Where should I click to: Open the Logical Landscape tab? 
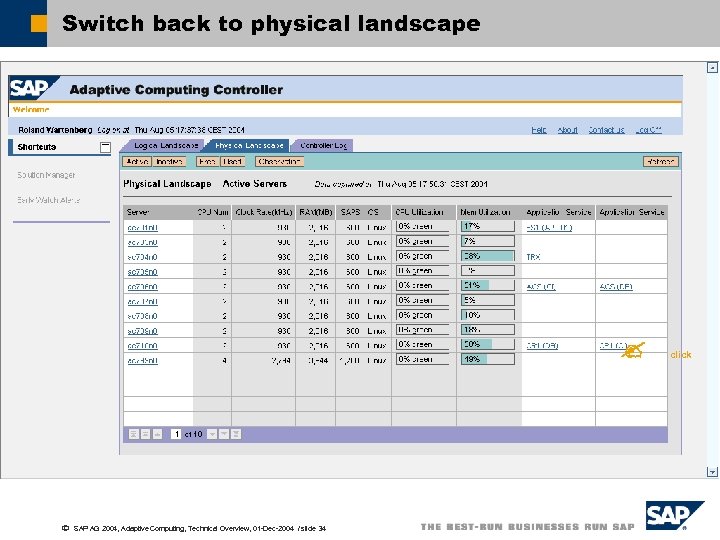tap(166, 146)
